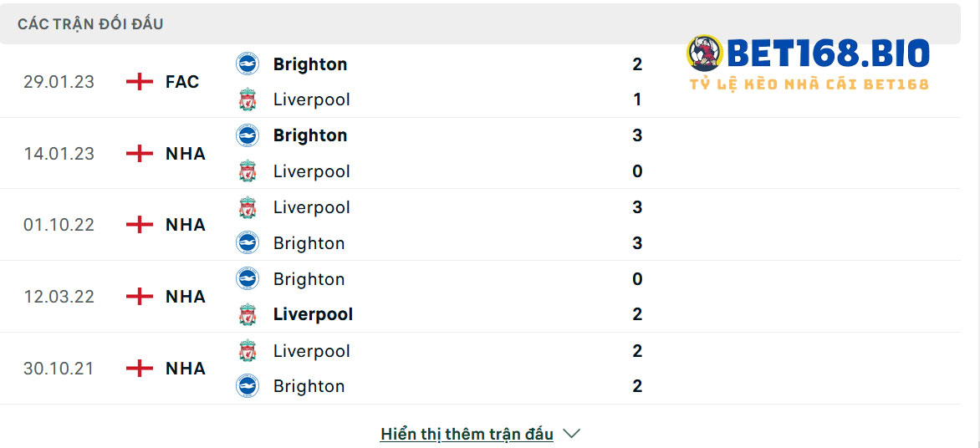Open Brighton name in 30.10.21 match
Screen dimensions: 980x448
tap(309, 386)
